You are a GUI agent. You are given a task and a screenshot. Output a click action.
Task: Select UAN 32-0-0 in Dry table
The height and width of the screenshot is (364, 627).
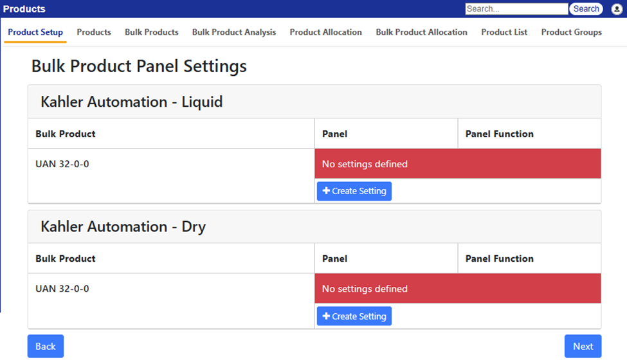(62, 289)
